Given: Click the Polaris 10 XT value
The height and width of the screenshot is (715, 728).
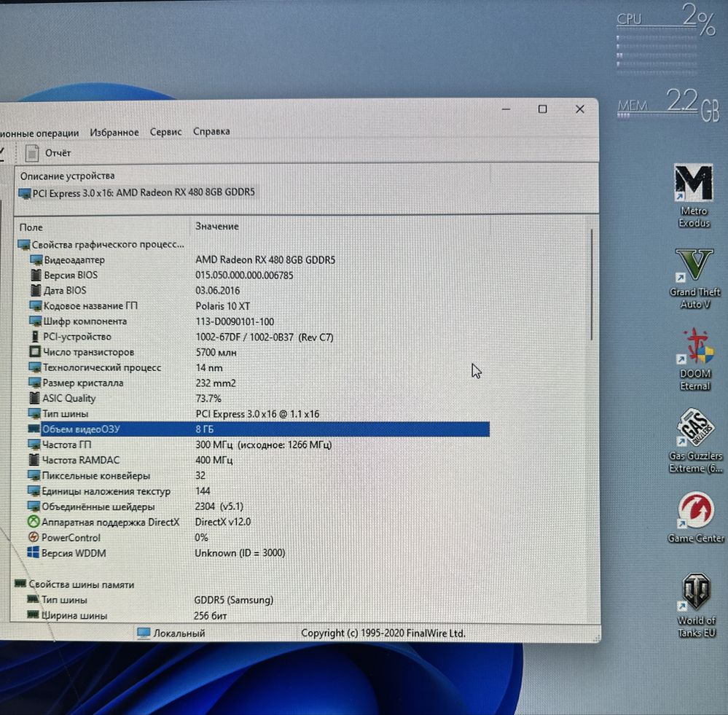Looking at the screenshot, I should pyautogui.click(x=223, y=306).
